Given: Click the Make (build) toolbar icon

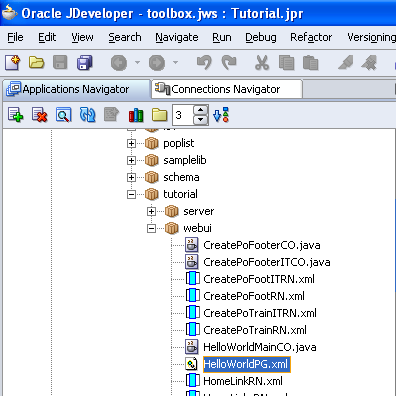Looking at the screenshot, I should coord(345,62).
